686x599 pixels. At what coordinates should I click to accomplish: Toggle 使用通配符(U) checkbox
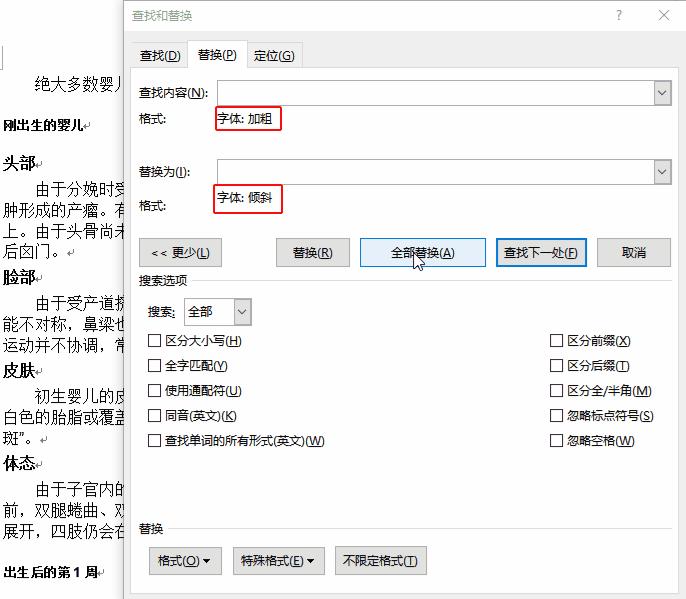coord(154,390)
